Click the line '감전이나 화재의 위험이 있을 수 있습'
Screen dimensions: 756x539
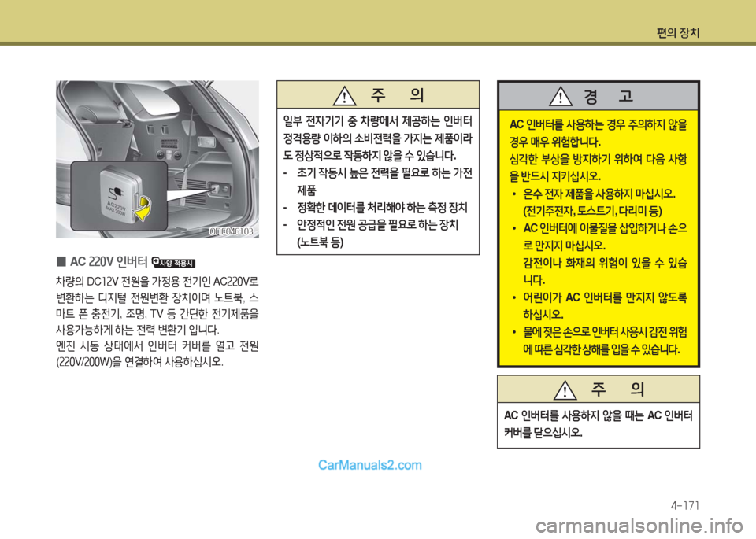(605, 263)
